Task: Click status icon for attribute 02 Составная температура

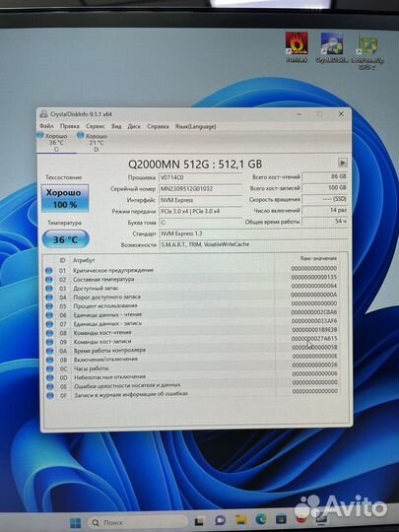Action: tap(49, 280)
